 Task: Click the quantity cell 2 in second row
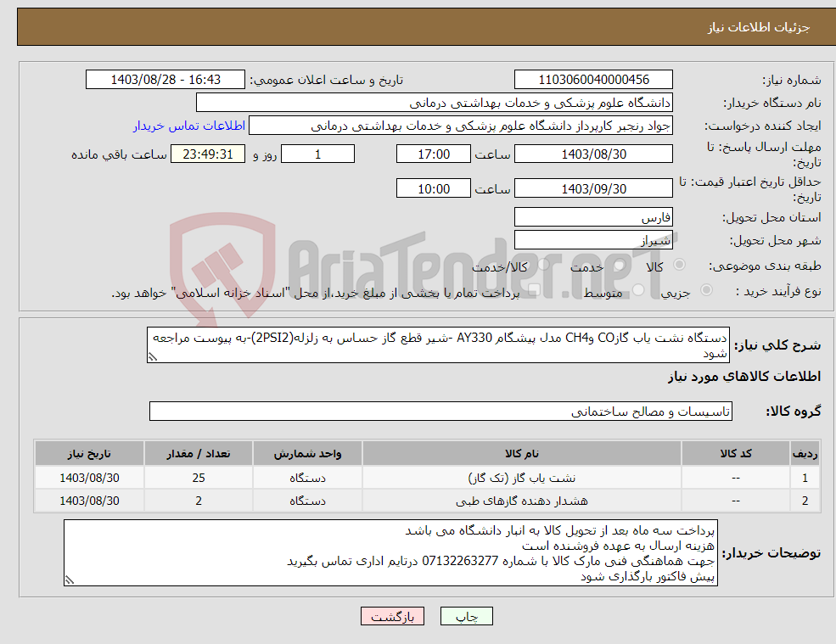click(x=199, y=501)
